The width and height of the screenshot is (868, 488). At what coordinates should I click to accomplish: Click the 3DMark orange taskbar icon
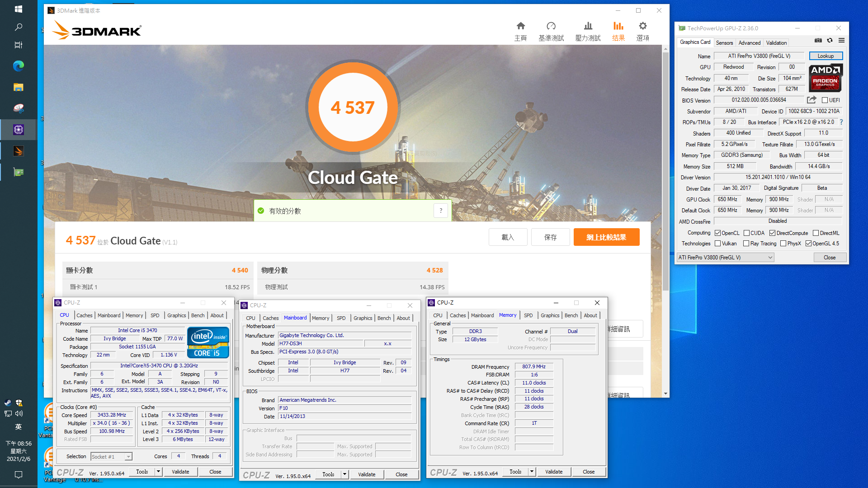click(x=19, y=151)
